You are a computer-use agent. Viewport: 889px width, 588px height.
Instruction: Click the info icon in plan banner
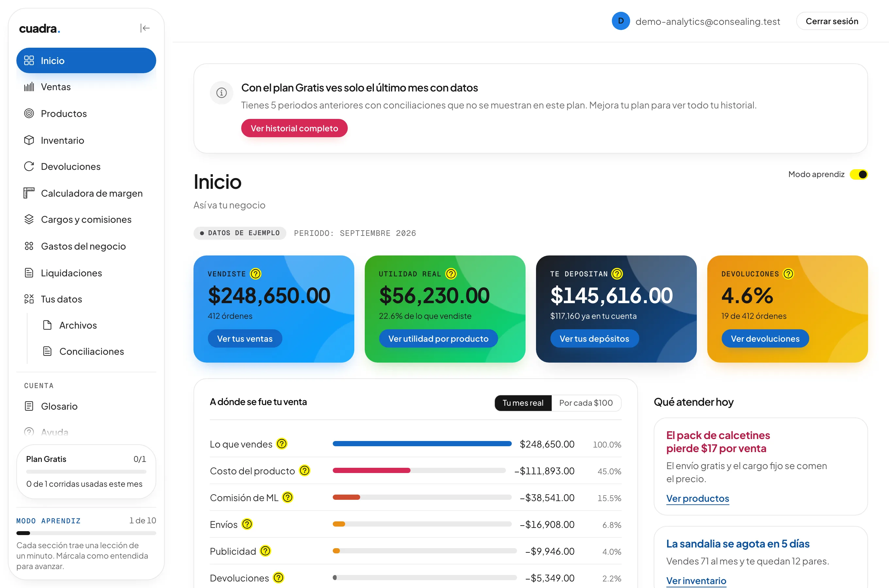tap(222, 92)
